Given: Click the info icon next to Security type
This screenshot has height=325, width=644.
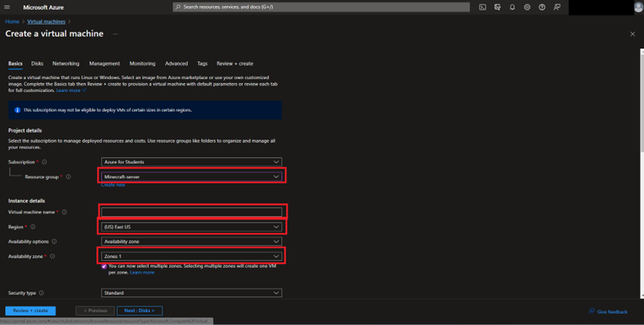Looking at the screenshot, I should tap(42, 293).
